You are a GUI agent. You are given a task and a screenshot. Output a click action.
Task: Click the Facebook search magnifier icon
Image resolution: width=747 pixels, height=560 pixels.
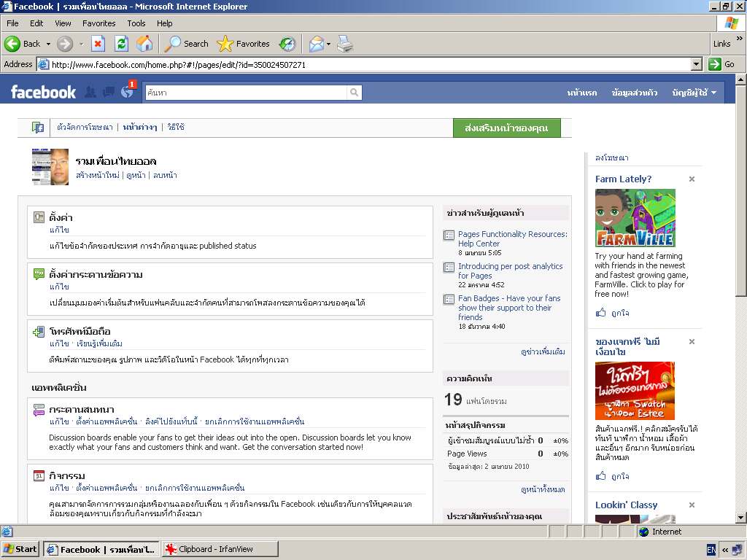[x=354, y=93]
